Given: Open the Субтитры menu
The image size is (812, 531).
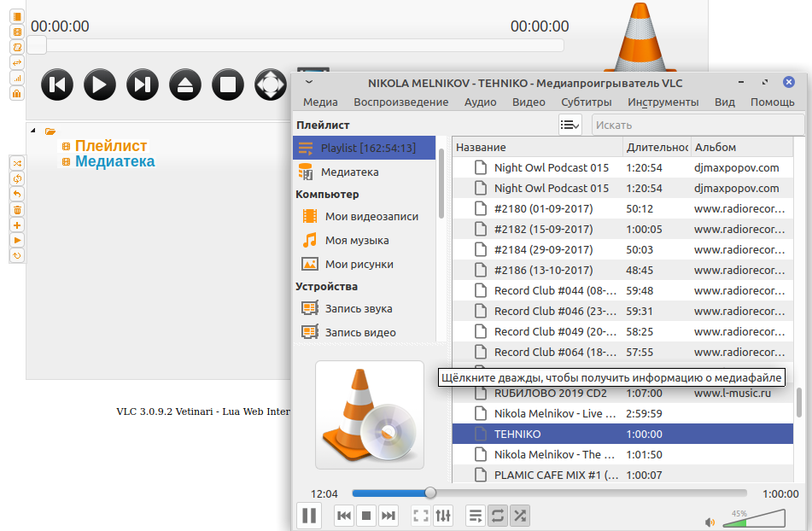Looking at the screenshot, I should coord(586,102).
